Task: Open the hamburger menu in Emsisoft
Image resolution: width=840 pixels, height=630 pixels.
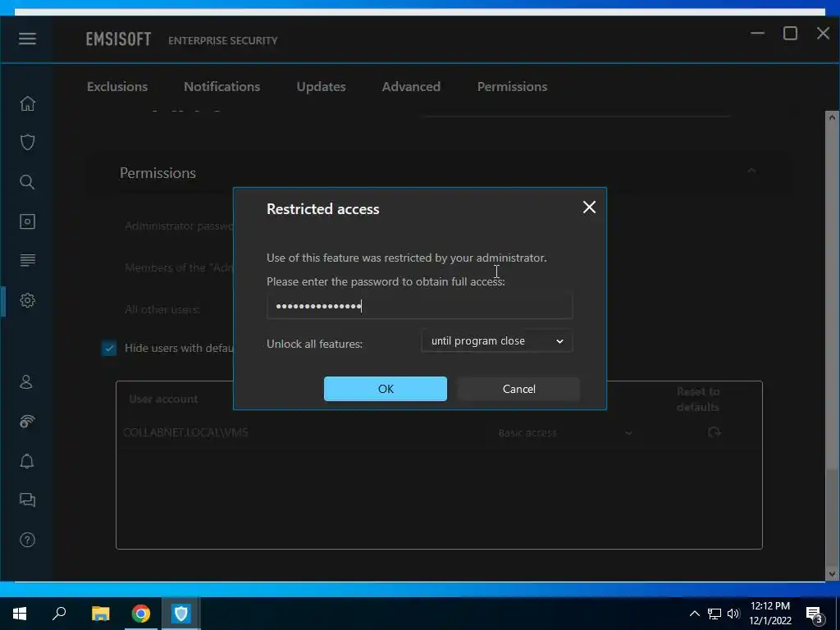Action: coord(27,39)
